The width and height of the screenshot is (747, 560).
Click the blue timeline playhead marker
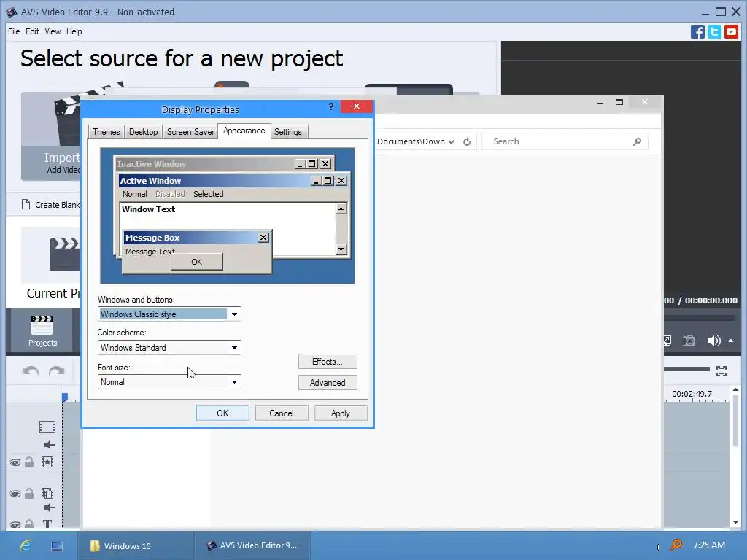pyautogui.click(x=65, y=397)
